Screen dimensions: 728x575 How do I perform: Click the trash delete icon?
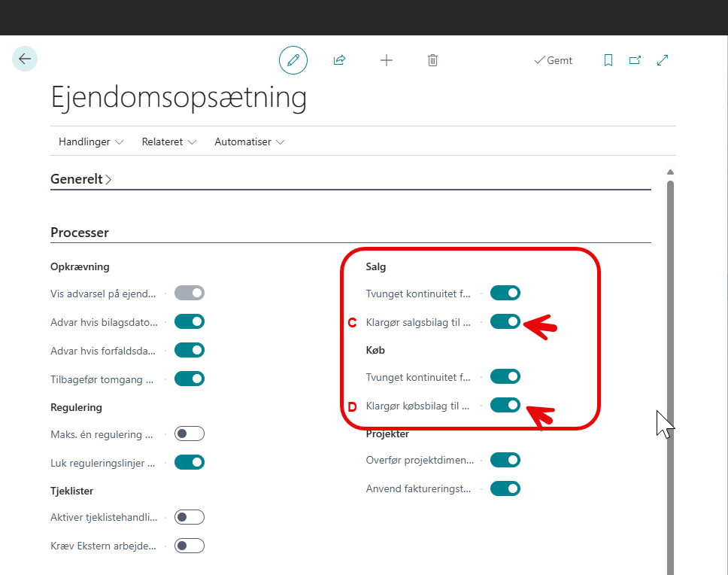432,60
